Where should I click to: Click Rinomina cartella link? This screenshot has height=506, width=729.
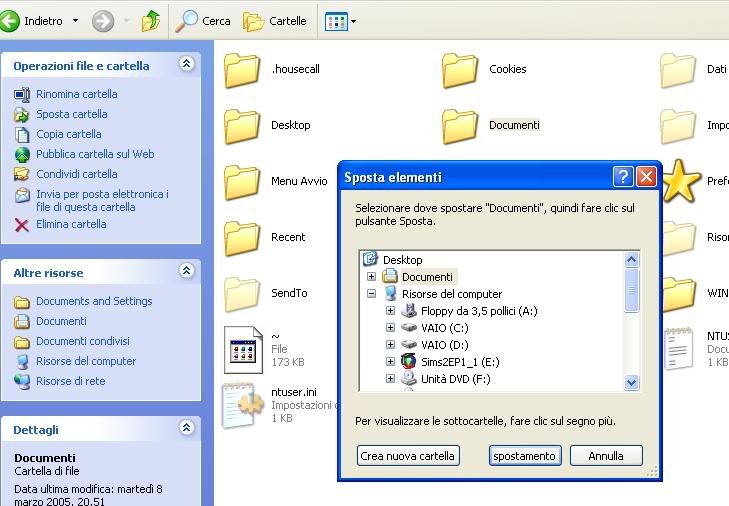click(x=76, y=94)
